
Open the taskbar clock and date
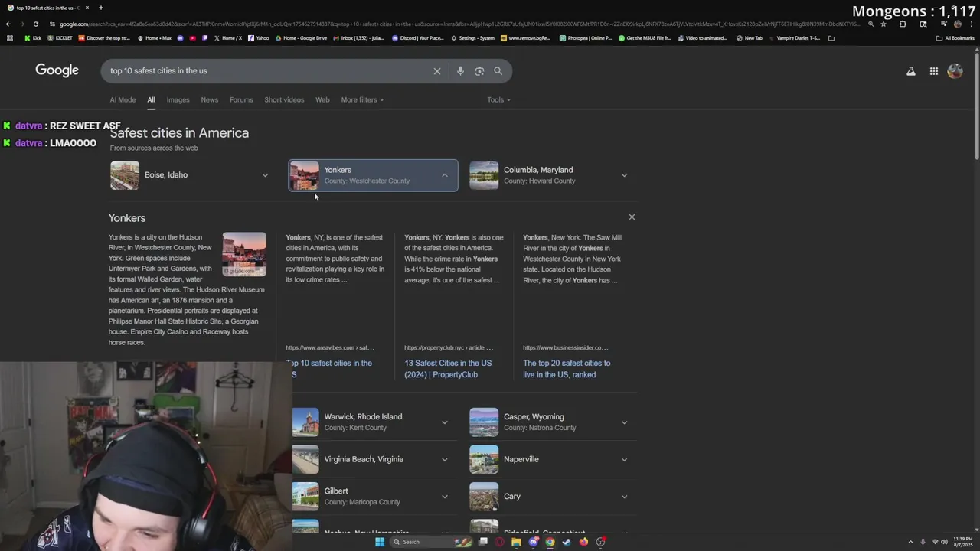point(963,542)
